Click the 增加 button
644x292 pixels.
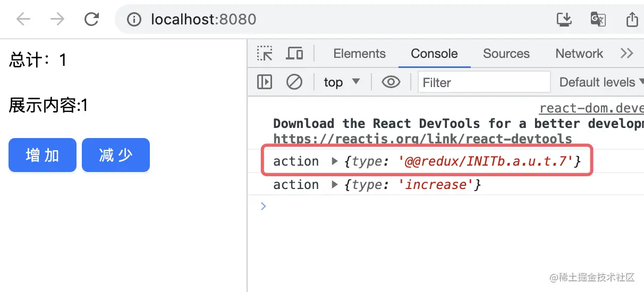point(43,156)
